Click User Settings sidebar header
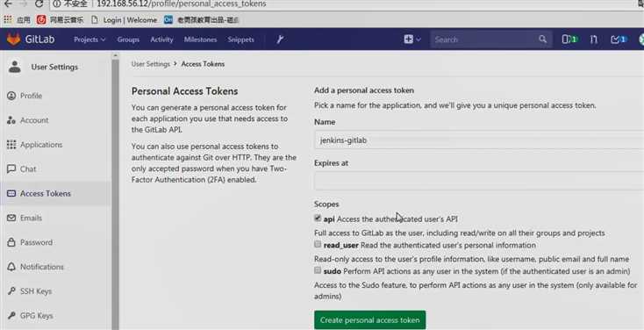Screen dimensions: 644x330 pyautogui.click(x=54, y=67)
